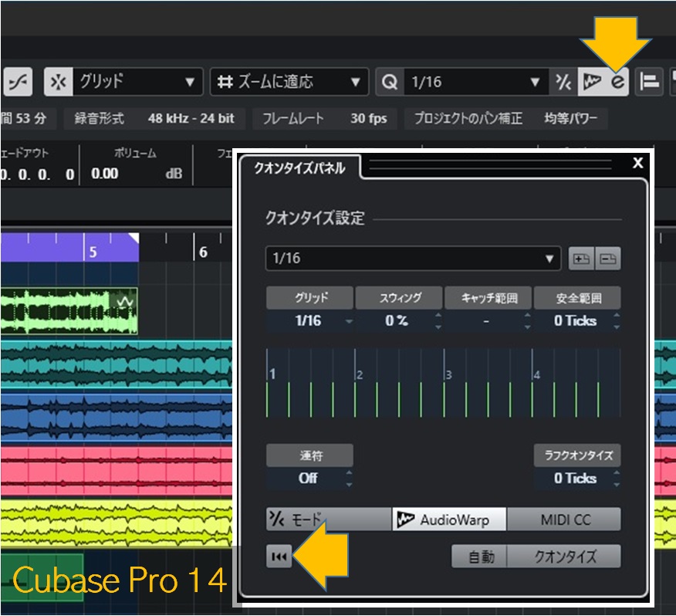Image resolution: width=676 pixels, height=616 pixels.
Task: Open the グリッド snap type dropdown
Action: [x=138, y=82]
